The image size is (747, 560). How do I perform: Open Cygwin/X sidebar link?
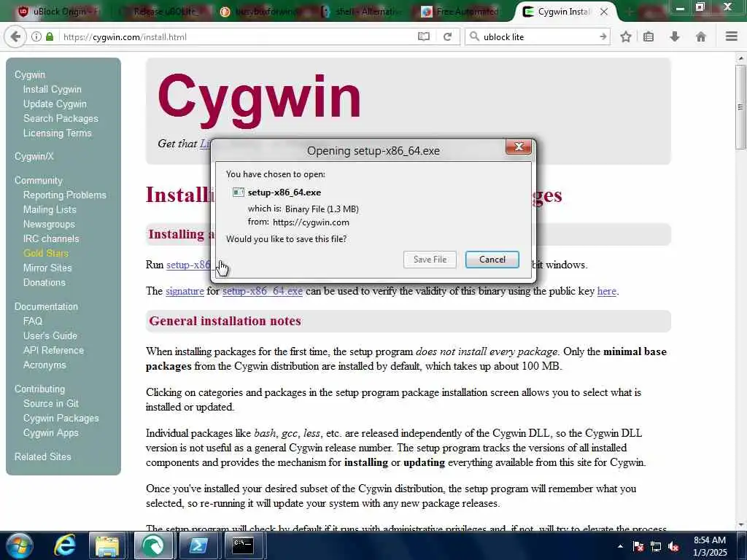coord(34,156)
